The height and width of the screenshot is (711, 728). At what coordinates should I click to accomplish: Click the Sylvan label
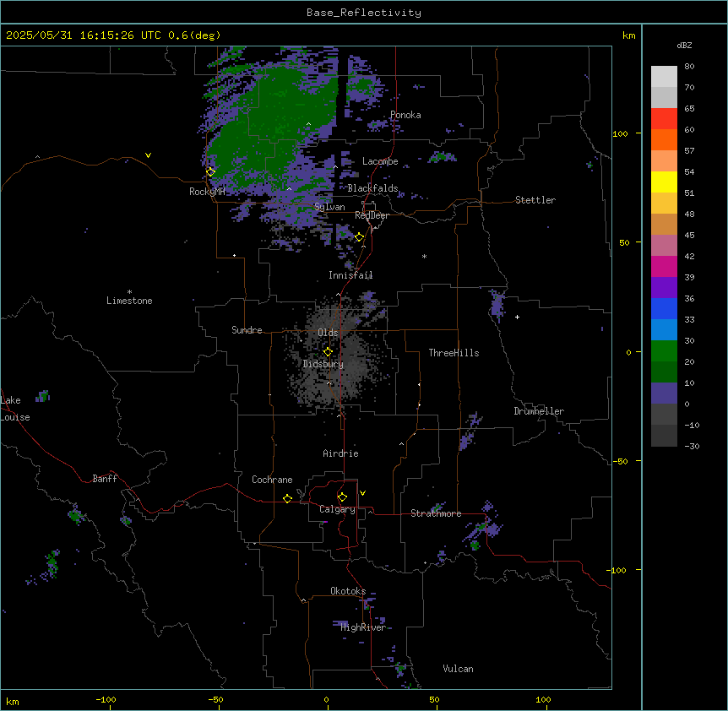coord(329,207)
